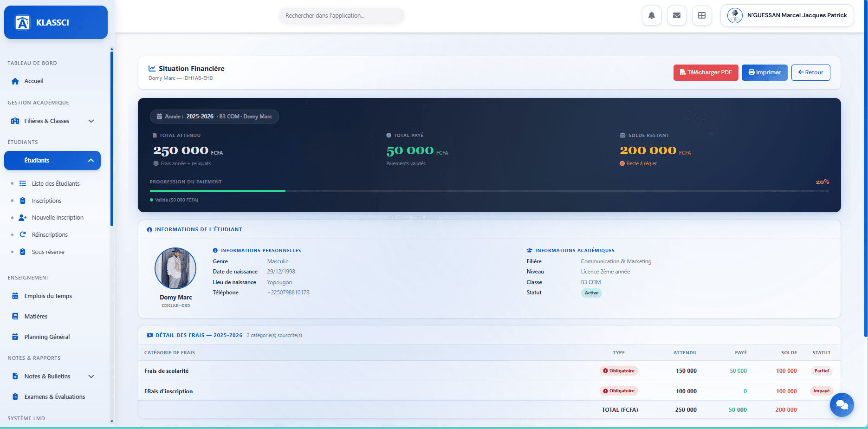The height and width of the screenshot is (429, 868).
Task: Click the Planning Général calendar-check icon
Action: click(15, 337)
